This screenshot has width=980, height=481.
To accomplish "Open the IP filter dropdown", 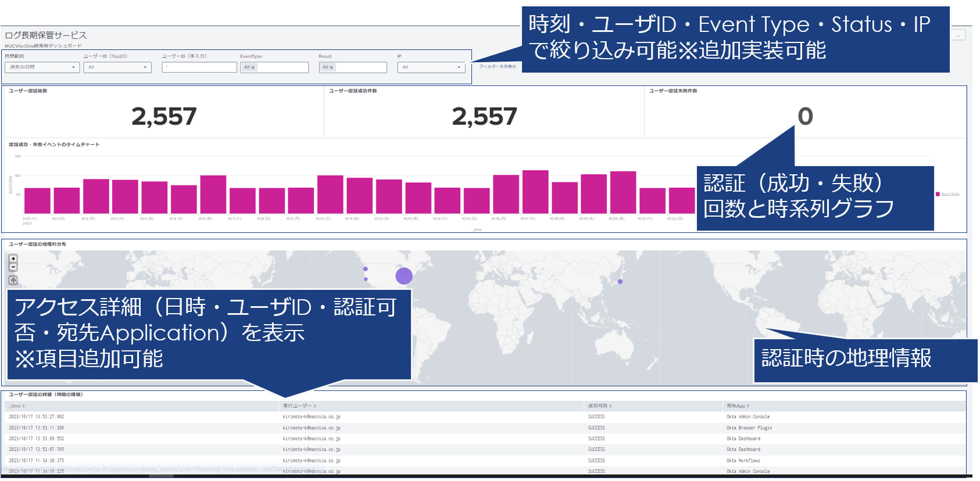I will click(431, 67).
